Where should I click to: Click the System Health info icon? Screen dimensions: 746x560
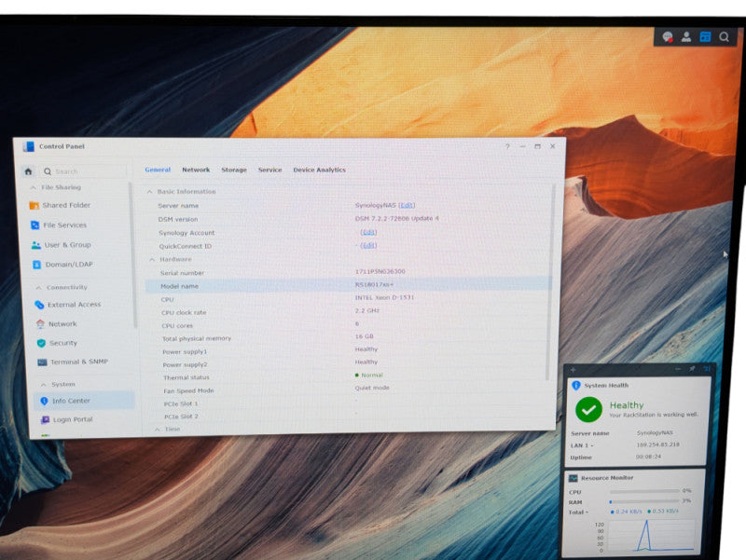pos(576,385)
